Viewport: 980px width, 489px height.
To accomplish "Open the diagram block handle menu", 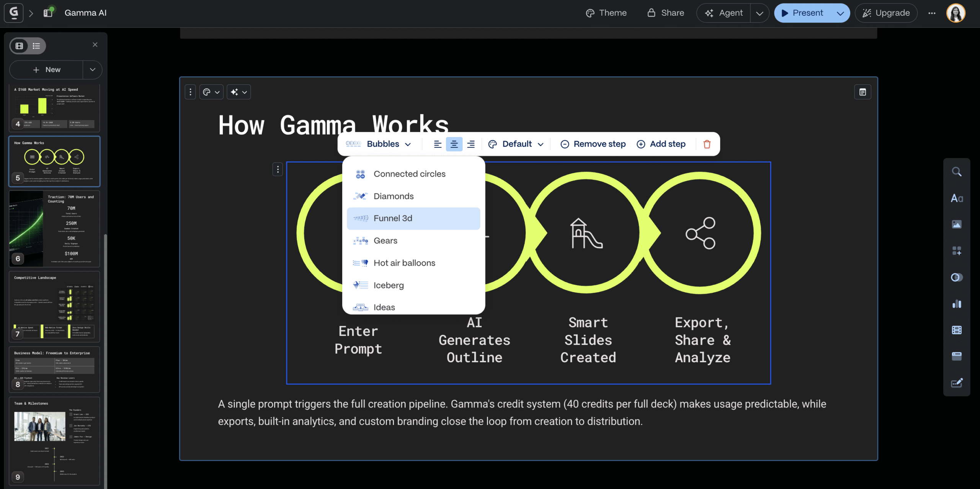I will [x=278, y=169].
